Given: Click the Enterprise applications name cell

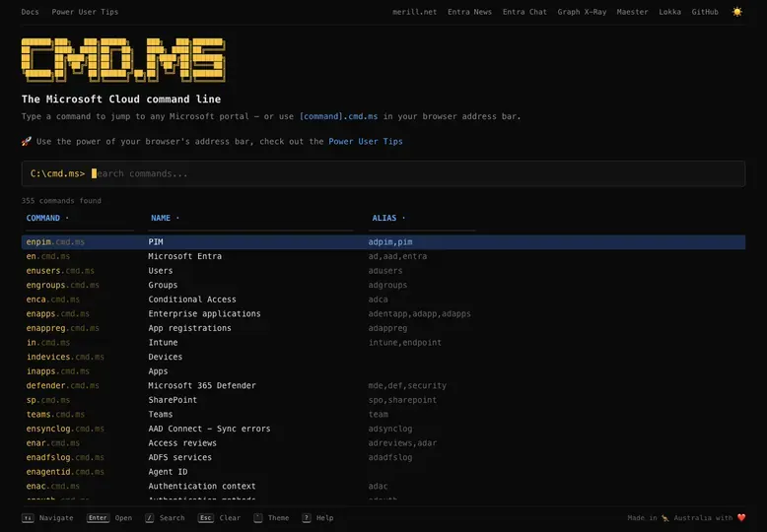Looking at the screenshot, I should click(x=204, y=314).
